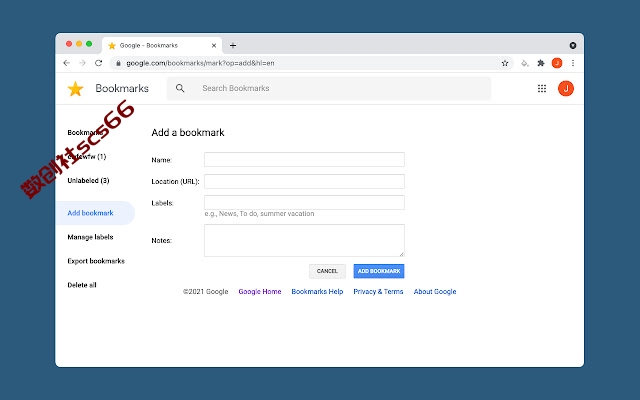640x400 pixels.
Task: Choose Delete all in sidebar
Action: pos(82,285)
